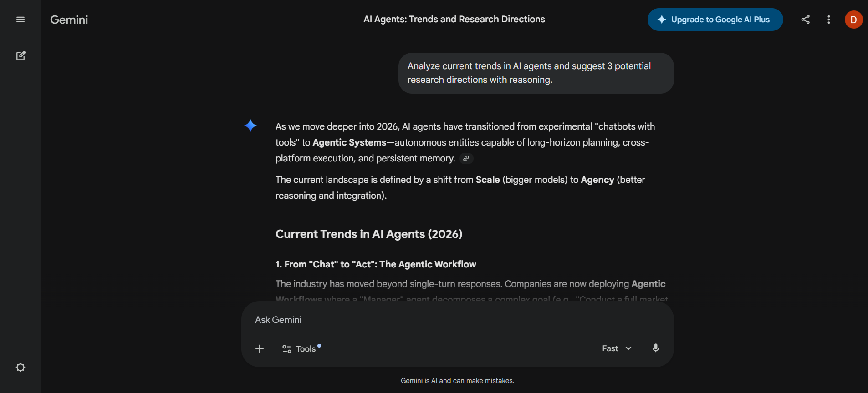The image size is (868, 393).
Task: Click the user prompt message bubble
Action: (x=536, y=73)
